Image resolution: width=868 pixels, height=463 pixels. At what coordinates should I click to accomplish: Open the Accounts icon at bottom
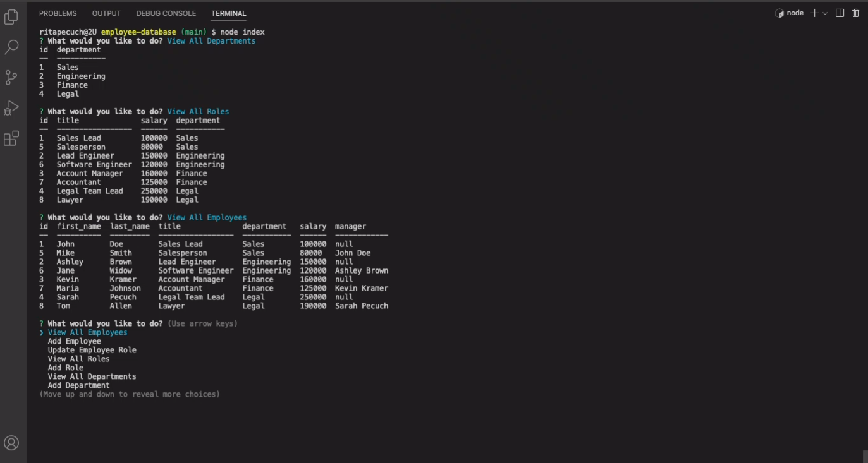(x=10, y=442)
